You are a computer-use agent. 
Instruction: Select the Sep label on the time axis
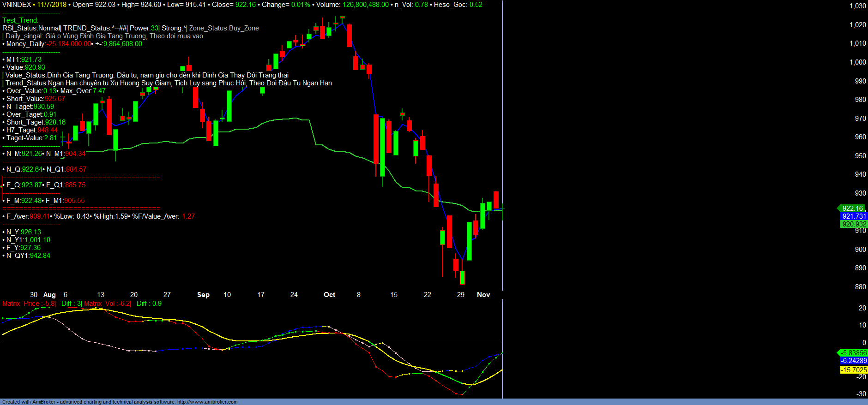pos(203,295)
